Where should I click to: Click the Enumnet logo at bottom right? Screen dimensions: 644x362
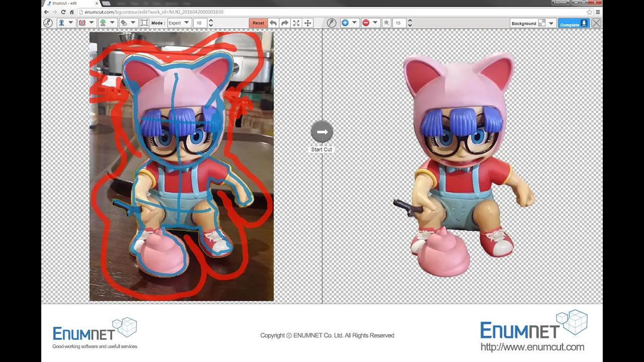(x=534, y=325)
